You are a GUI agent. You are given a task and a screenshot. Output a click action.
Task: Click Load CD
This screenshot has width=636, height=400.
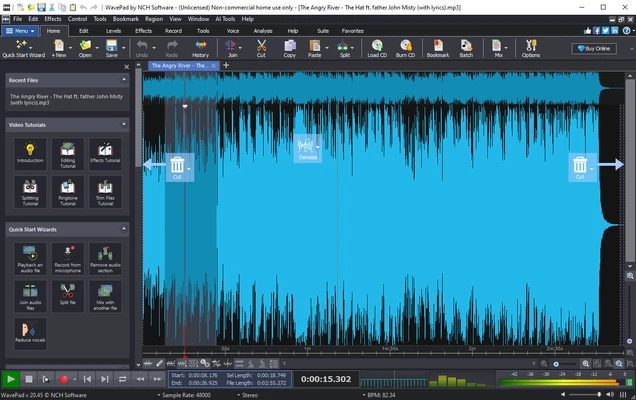(377, 49)
